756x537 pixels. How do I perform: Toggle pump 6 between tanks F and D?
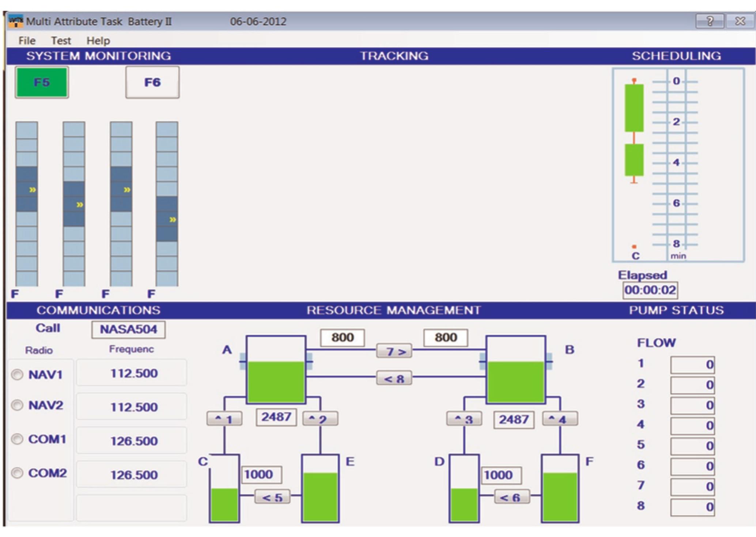click(512, 497)
